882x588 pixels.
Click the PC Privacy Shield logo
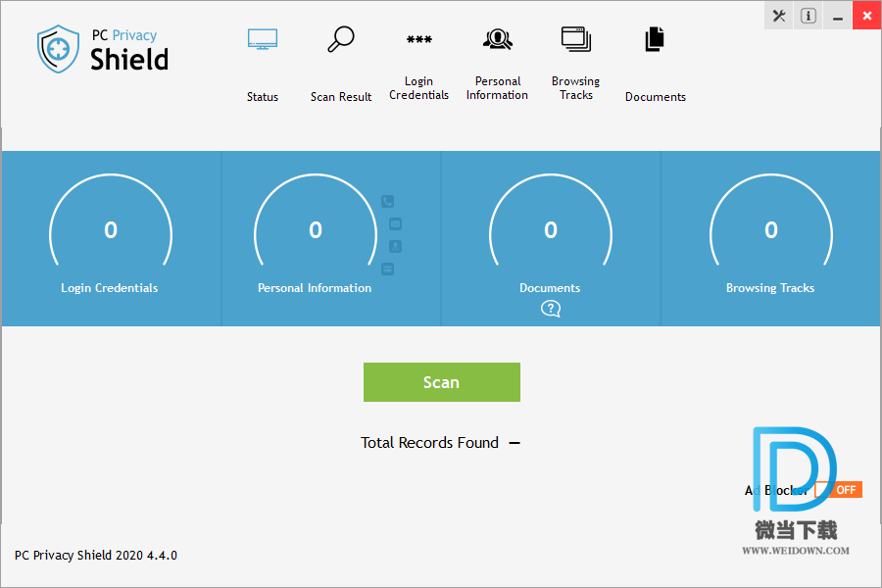(x=103, y=49)
